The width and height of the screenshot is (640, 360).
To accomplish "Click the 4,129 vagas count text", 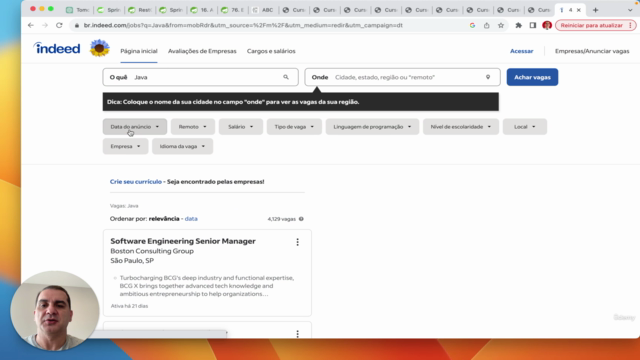I will 281,219.
